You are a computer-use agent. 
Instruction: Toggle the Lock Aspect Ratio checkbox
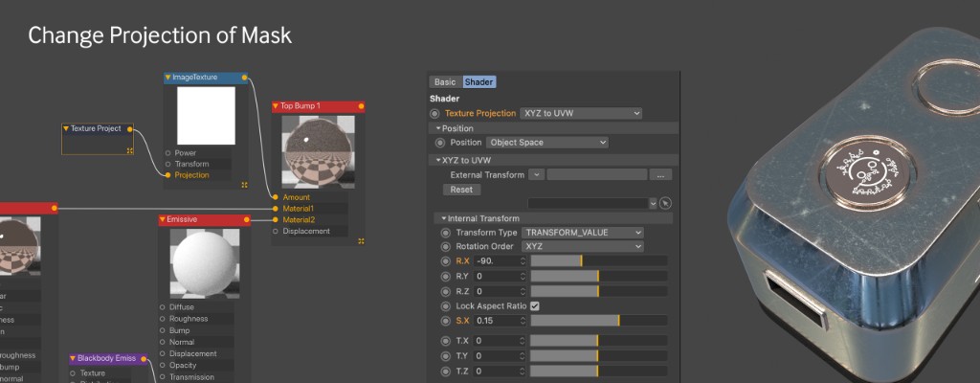(x=535, y=305)
